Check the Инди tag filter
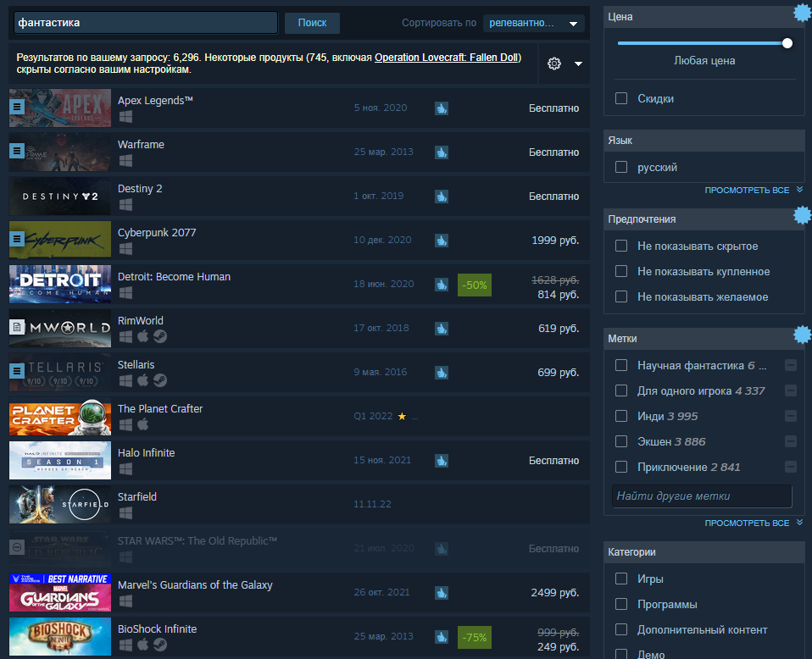This screenshot has width=812, height=659. 621,416
